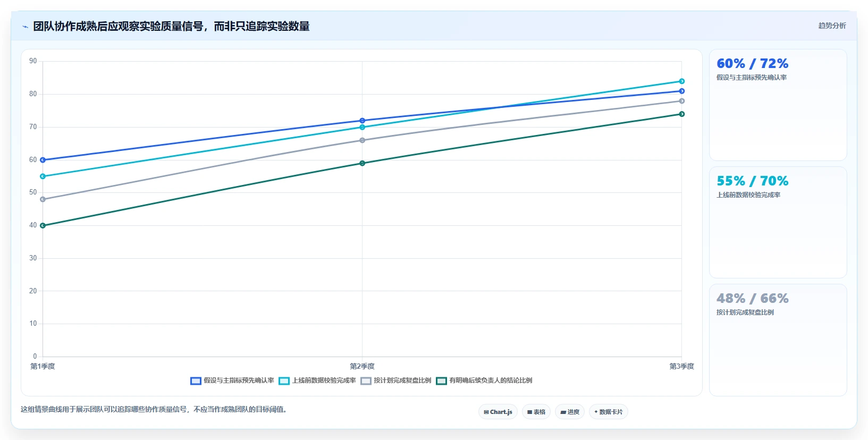Click the blue legend color box
The width and height of the screenshot is (868, 440).
pyautogui.click(x=196, y=381)
